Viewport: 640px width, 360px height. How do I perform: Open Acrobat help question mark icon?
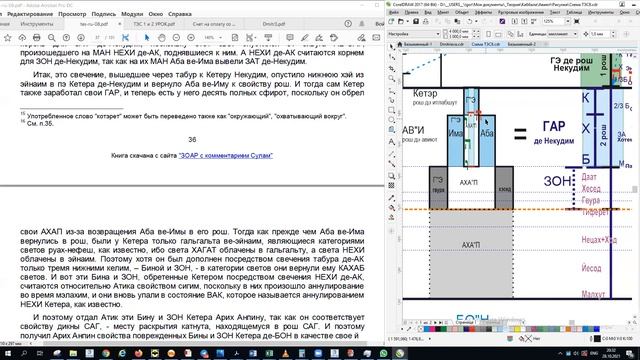(348, 24)
